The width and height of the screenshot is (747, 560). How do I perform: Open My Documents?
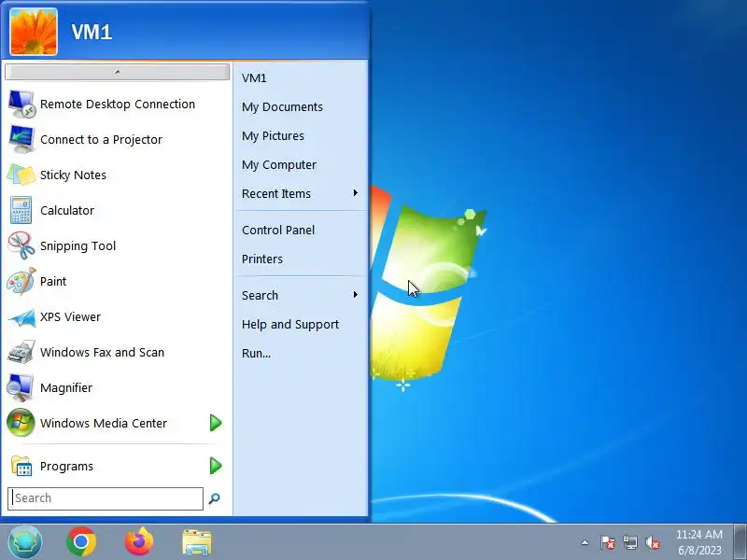[x=282, y=106]
